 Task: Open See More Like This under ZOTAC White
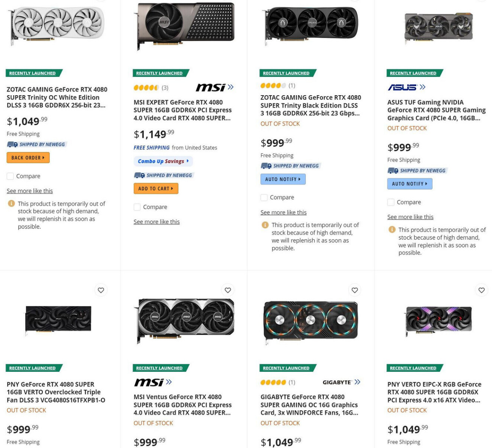(30, 190)
